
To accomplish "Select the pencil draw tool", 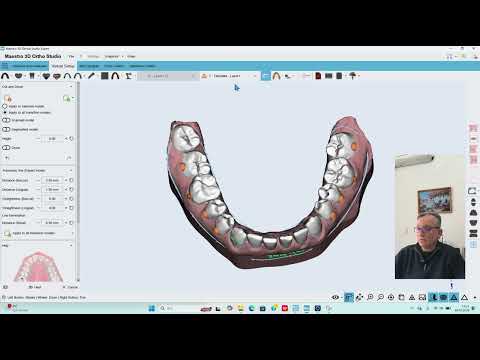I will [x=91, y=76].
